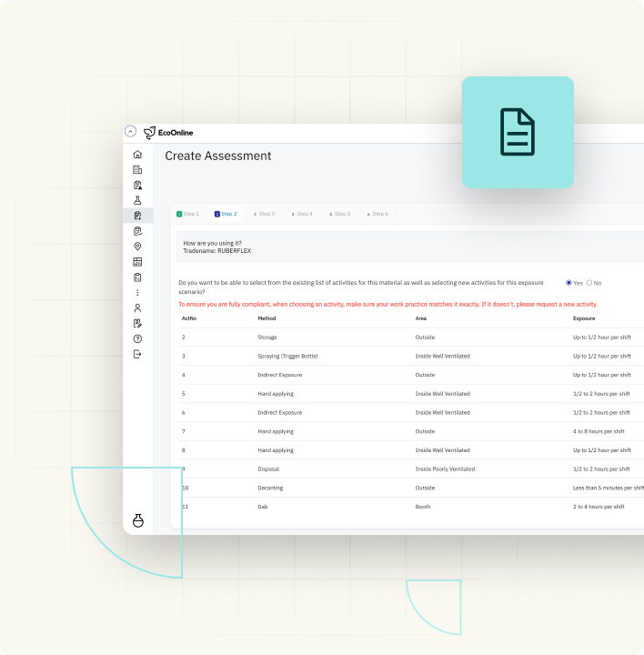
Task: Click the Home icon in sidebar
Action: point(137,155)
